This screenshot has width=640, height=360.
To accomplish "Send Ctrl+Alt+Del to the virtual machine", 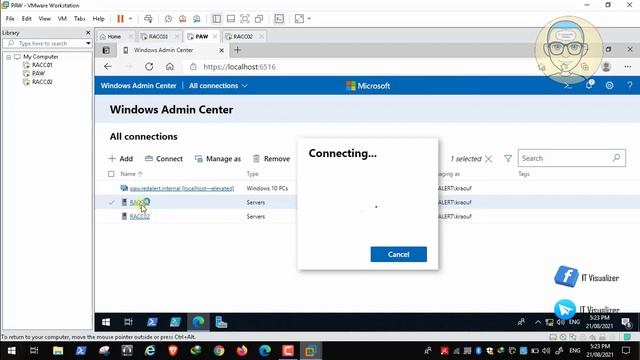I will click(x=148, y=19).
